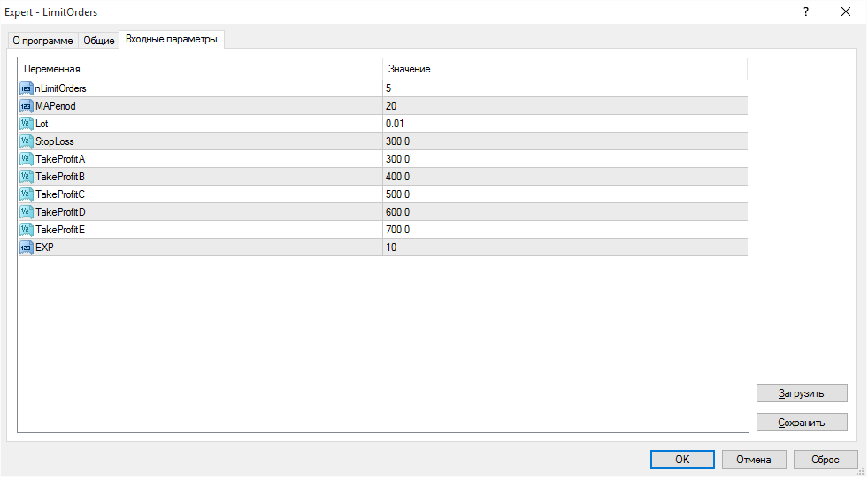This screenshot has height=480, width=868.
Task: Click the 'Сброс' reset button
Action: coord(826,459)
